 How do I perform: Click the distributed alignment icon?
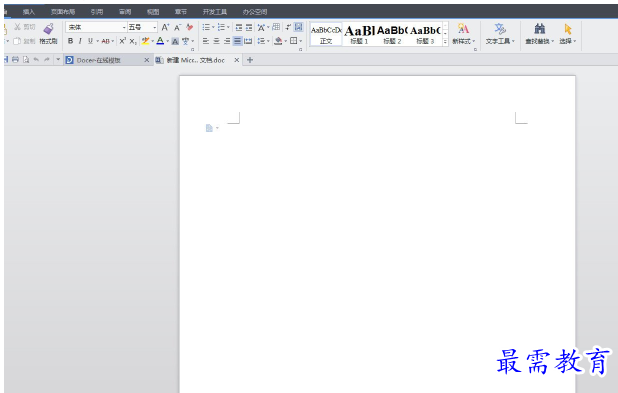pyautogui.click(x=248, y=41)
